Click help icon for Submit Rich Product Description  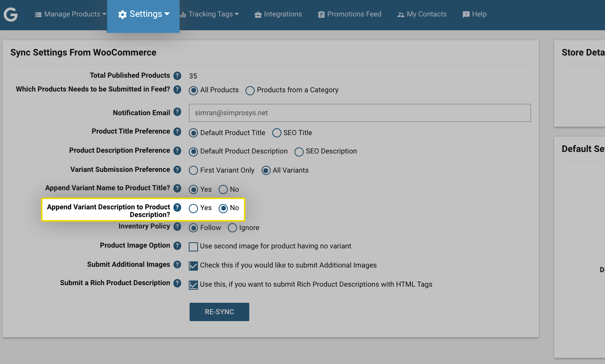point(177,283)
